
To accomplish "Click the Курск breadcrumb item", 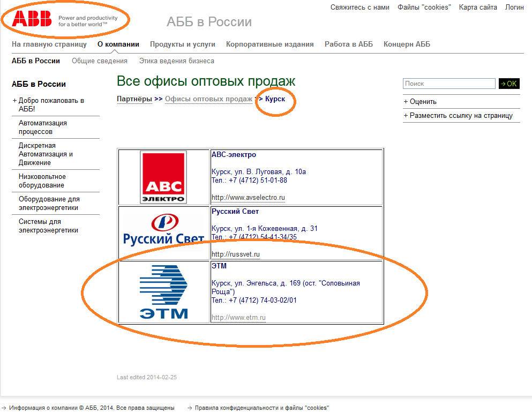I will (275, 99).
